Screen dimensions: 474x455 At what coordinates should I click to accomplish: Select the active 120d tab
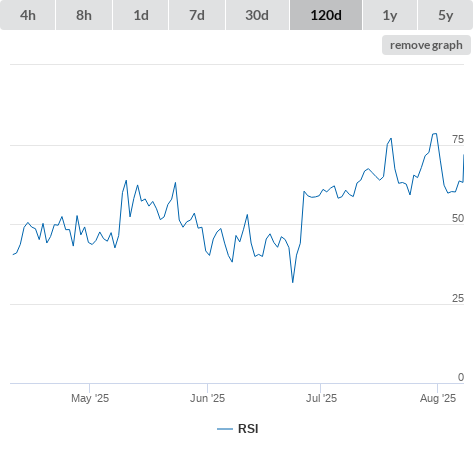(x=326, y=15)
